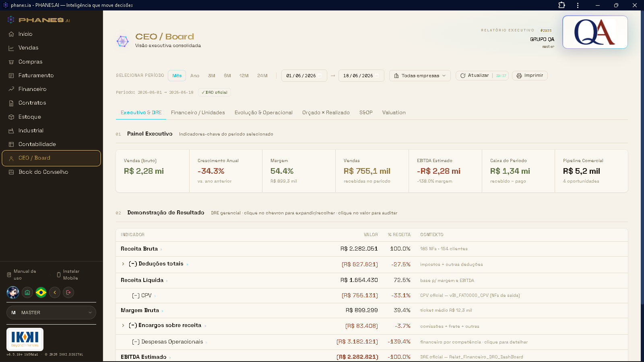The width and height of the screenshot is (644, 362).
Task: Collapse the sidebar with yellow chevron
Action: click(x=55, y=292)
